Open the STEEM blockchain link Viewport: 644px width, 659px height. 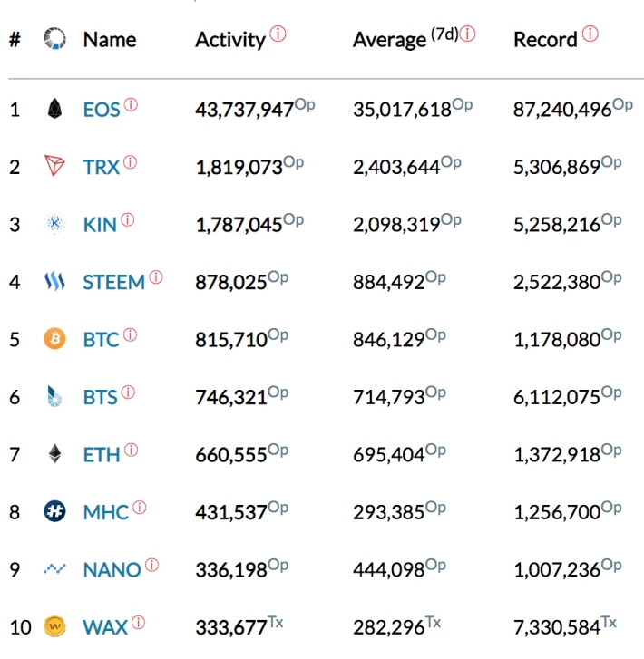pos(113,283)
